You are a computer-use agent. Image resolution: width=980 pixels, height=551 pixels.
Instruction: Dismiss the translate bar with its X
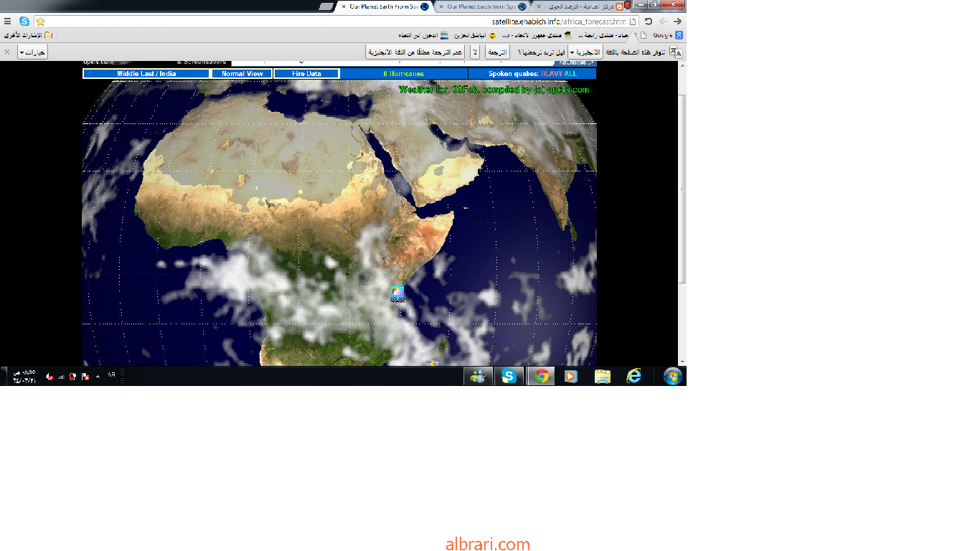tap(7, 52)
